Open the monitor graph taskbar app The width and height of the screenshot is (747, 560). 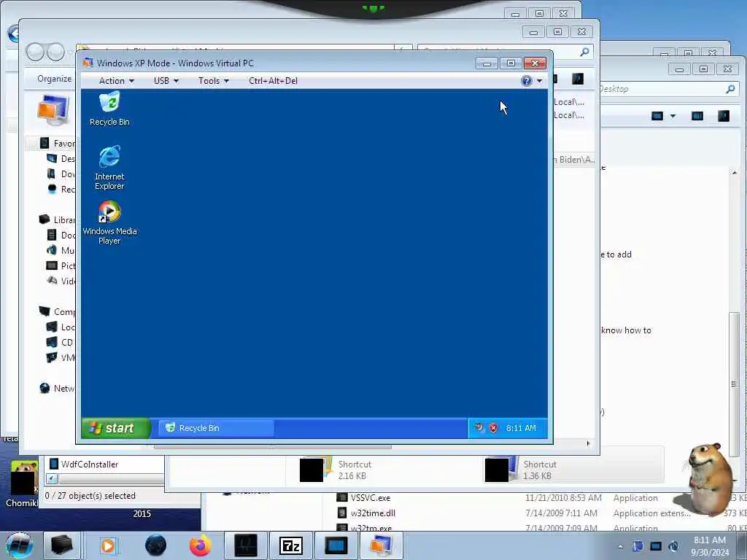tap(246, 545)
